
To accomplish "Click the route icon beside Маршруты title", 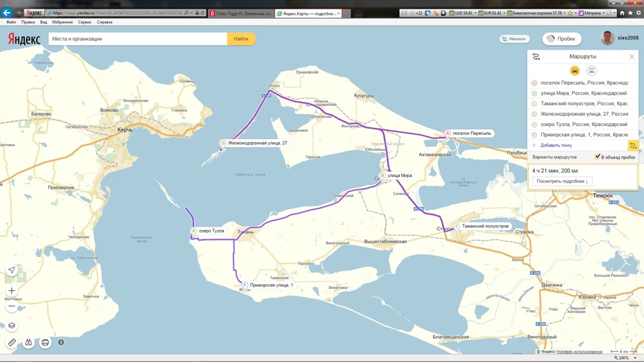I will tap(536, 56).
